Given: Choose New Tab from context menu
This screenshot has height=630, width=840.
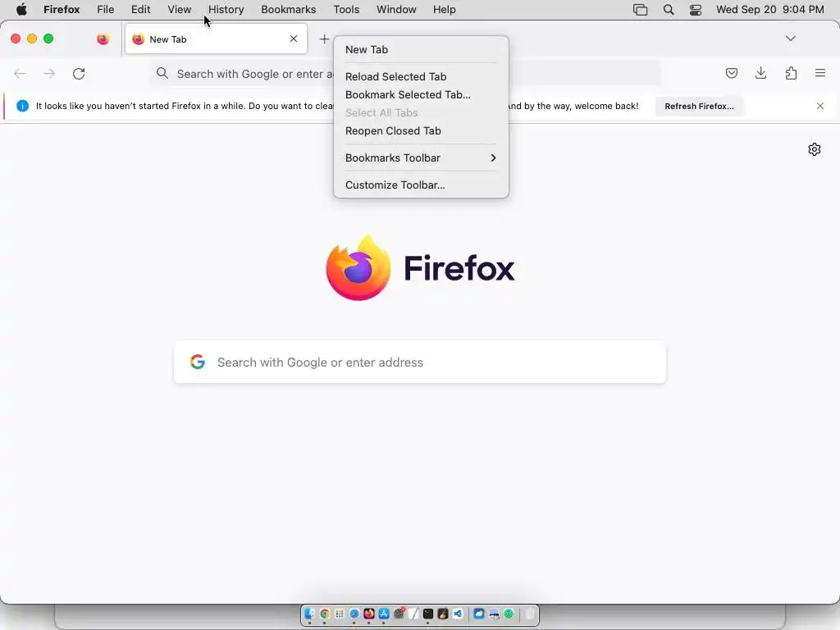Looking at the screenshot, I should click(421, 50).
